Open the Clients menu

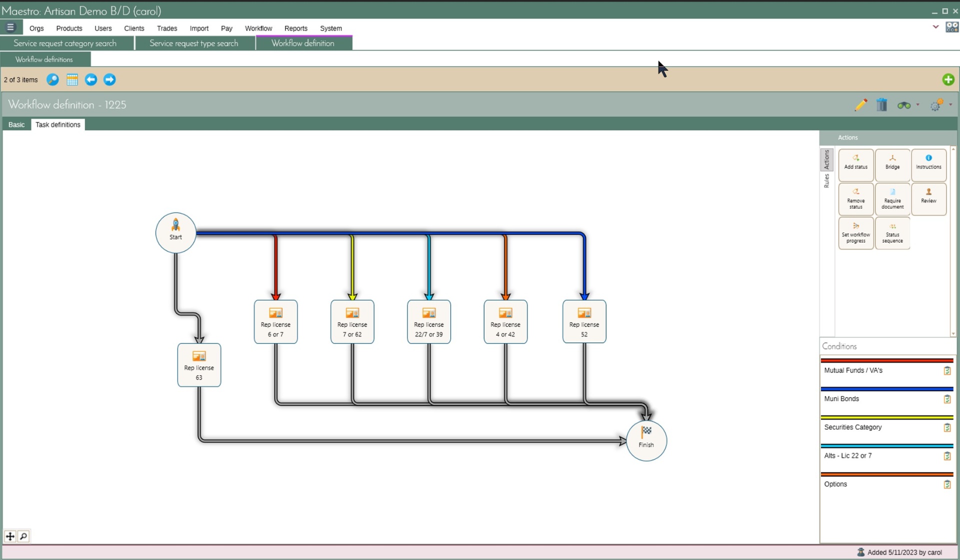pos(134,28)
